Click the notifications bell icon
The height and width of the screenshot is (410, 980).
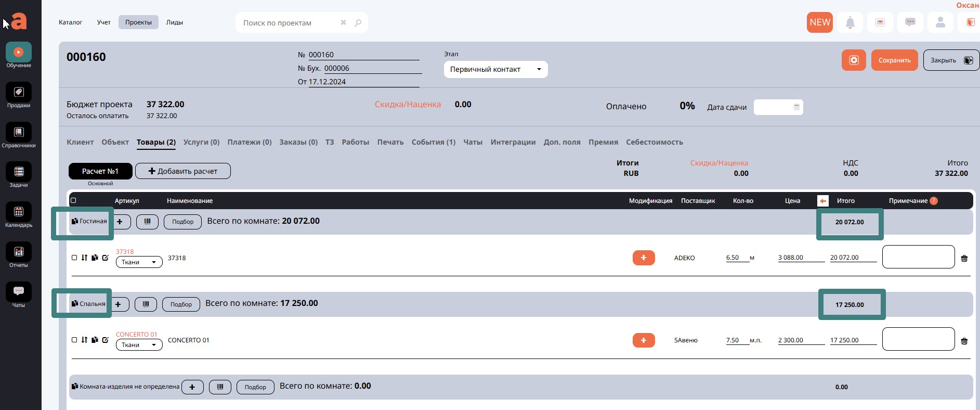pyautogui.click(x=850, y=22)
